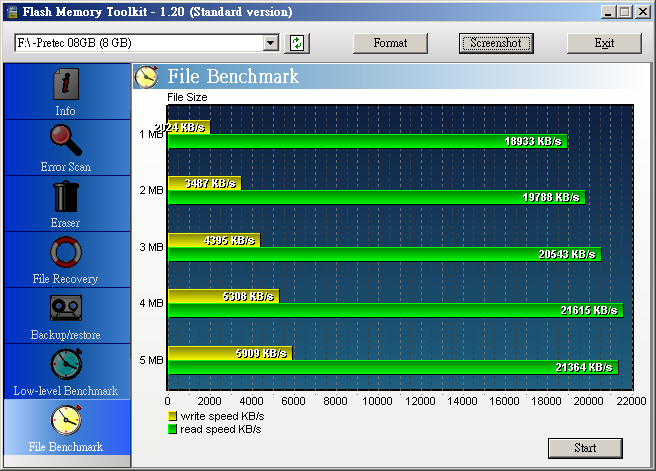
Task: Click the 5909 KB/s write bar
Action: [230, 353]
